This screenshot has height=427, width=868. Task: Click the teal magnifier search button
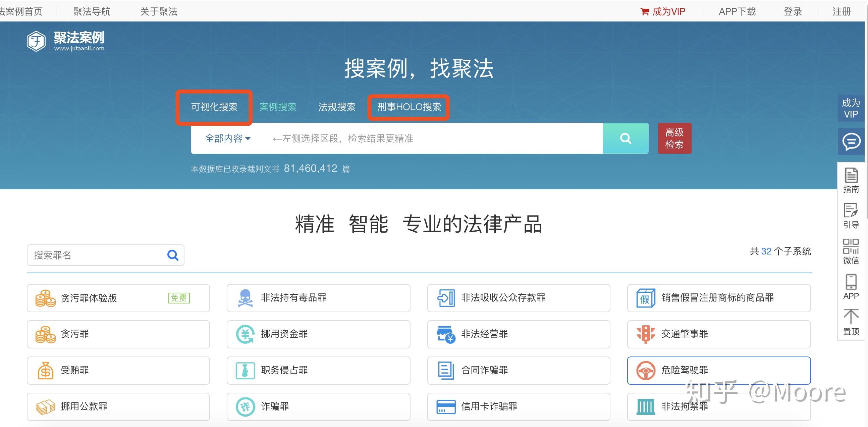coord(626,138)
